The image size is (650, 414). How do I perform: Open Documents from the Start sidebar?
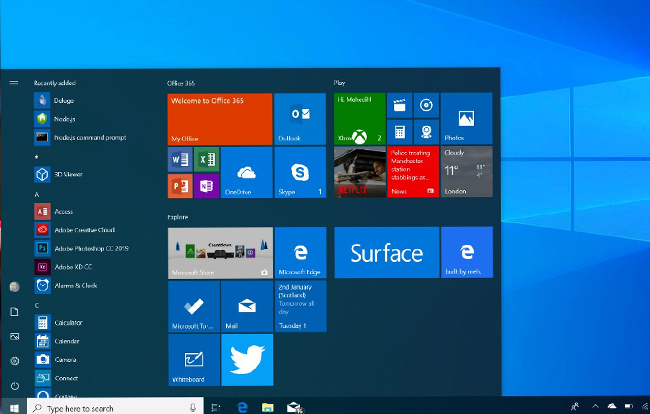pos(15,312)
